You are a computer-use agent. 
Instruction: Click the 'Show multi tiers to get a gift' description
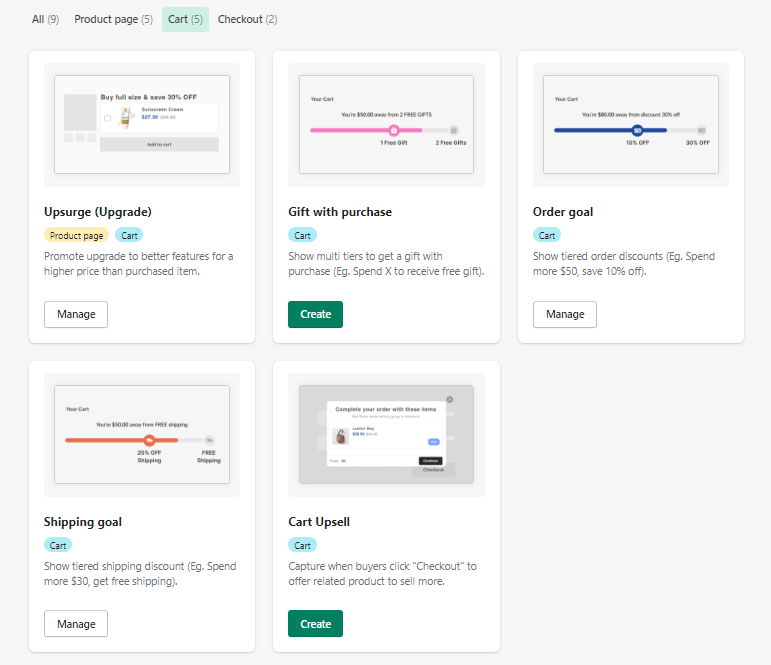pos(386,264)
